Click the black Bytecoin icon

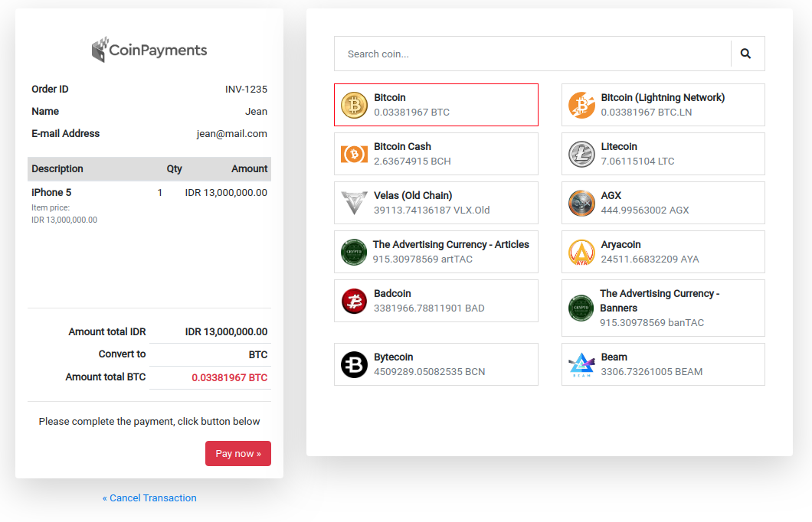point(354,364)
